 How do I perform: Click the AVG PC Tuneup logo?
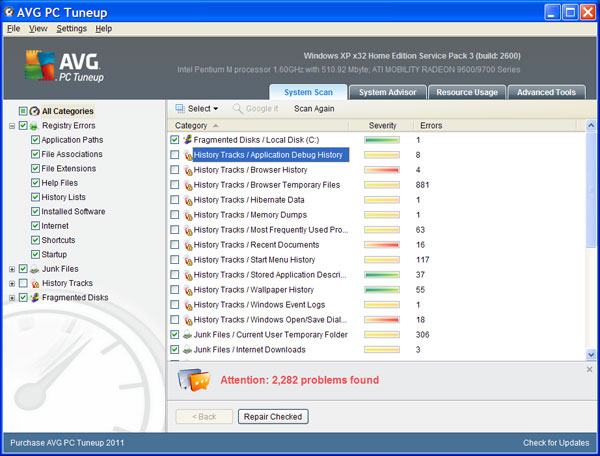coord(64,66)
